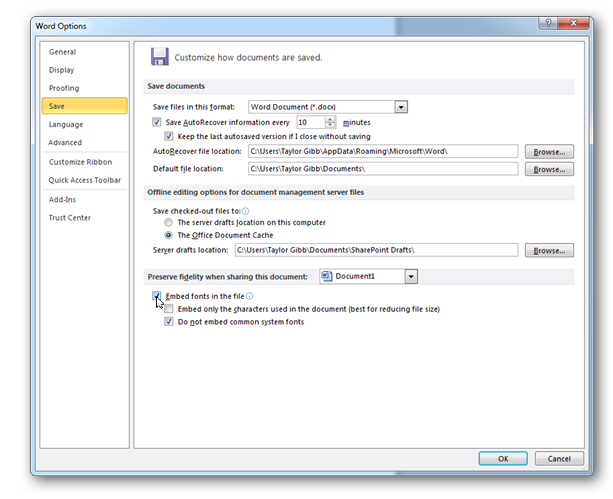Expand the Document1 fidelity dropdown
This screenshot has height=499, width=613.
(411, 276)
